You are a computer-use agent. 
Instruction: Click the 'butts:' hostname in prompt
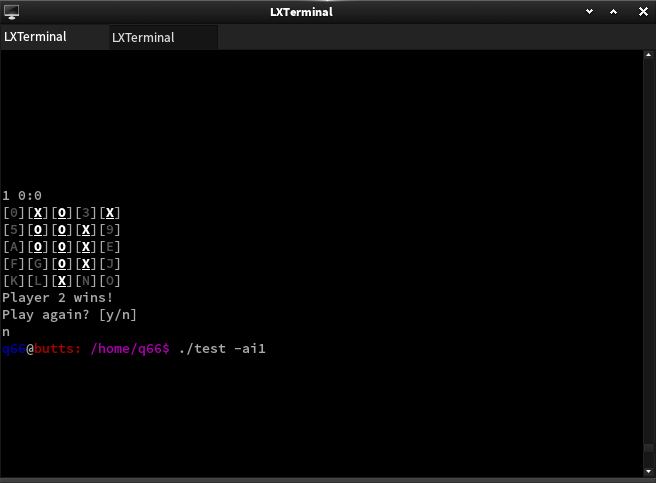pyautogui.click(x=57, y=349)
